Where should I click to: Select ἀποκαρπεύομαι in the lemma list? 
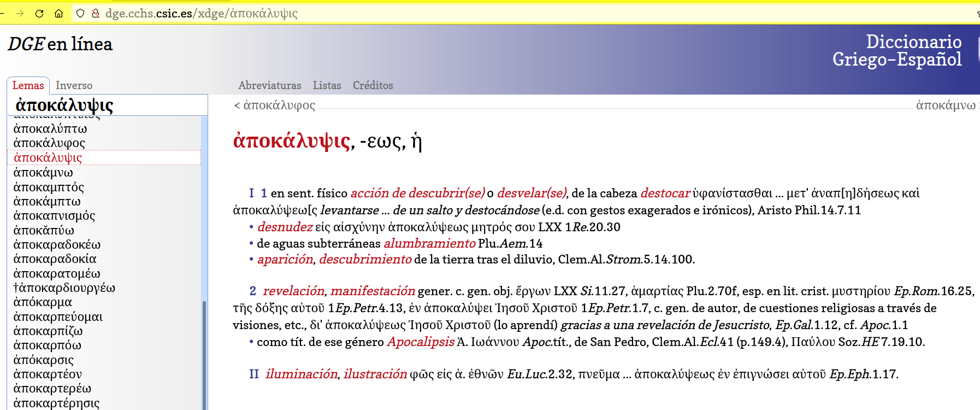58,317
